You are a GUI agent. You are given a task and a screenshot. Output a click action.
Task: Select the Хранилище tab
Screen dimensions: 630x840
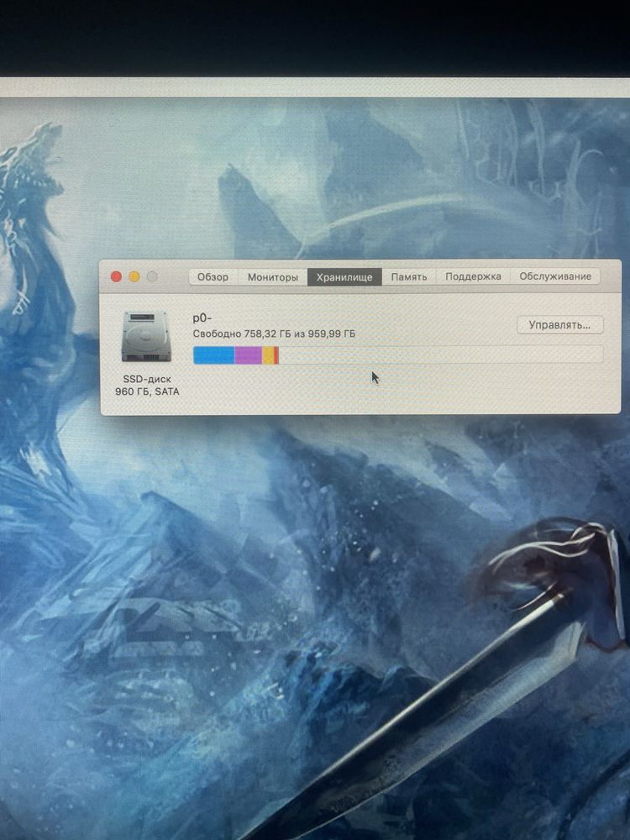[x=344, y=277]
